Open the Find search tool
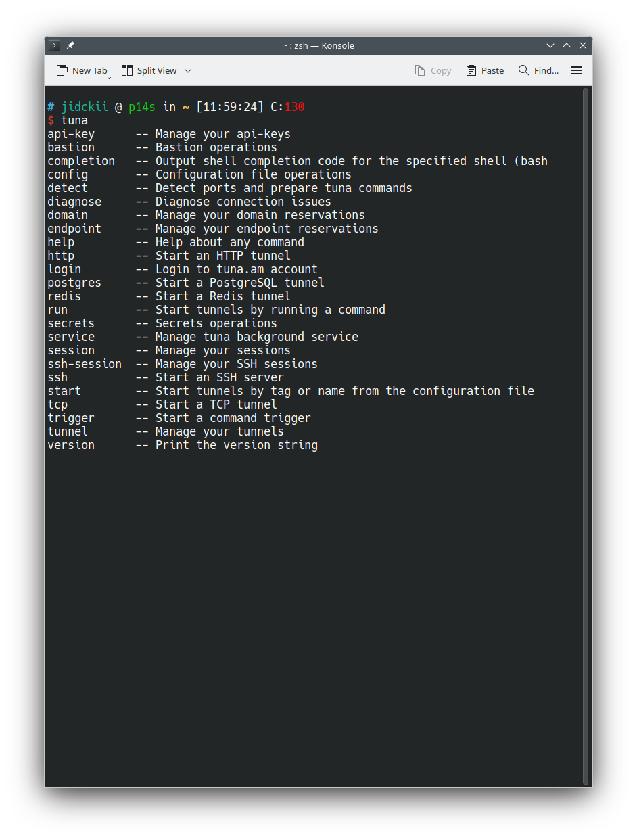The image size is (637, 840). point(538,70)
